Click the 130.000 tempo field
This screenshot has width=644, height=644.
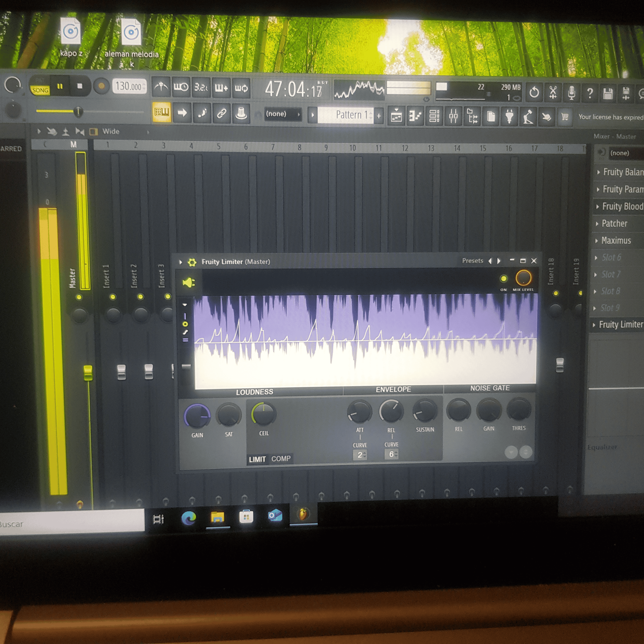point(129,87)
